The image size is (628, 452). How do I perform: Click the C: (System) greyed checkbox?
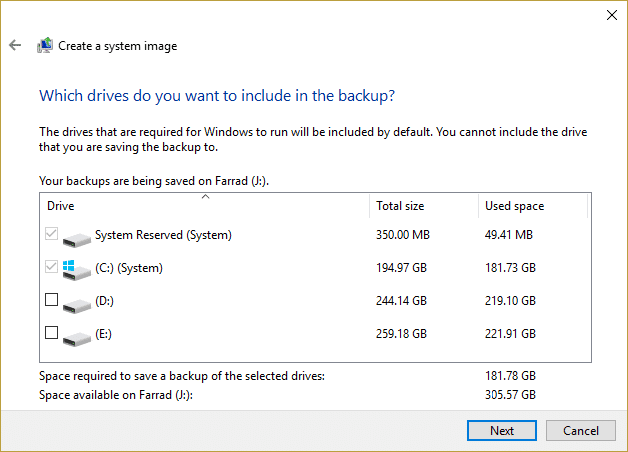[x=51, y=267]
